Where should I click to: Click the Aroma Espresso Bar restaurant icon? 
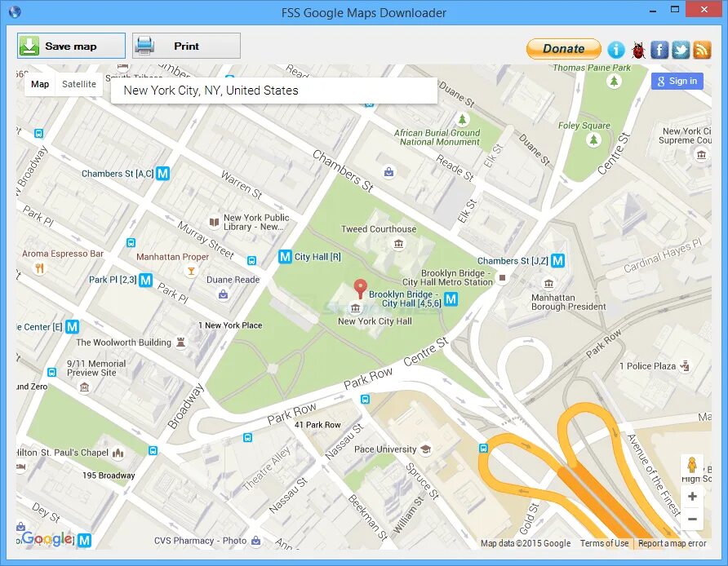40,268
